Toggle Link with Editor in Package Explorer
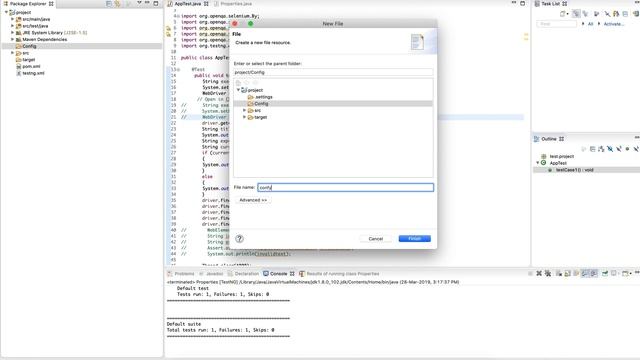 [118, 4]
